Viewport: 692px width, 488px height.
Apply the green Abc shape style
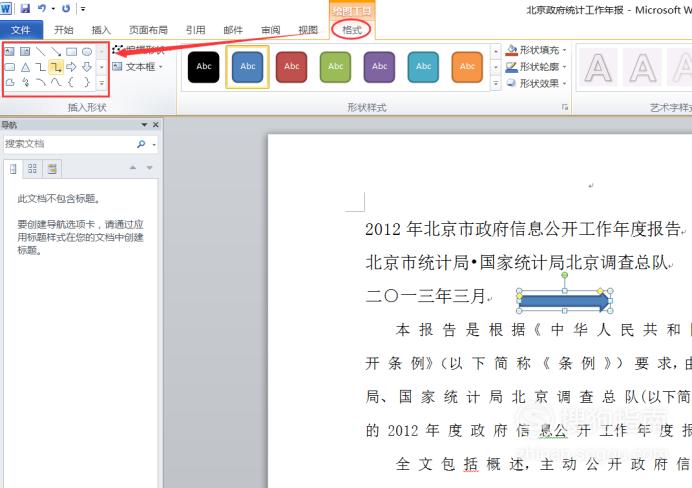(x=335, y=67)
